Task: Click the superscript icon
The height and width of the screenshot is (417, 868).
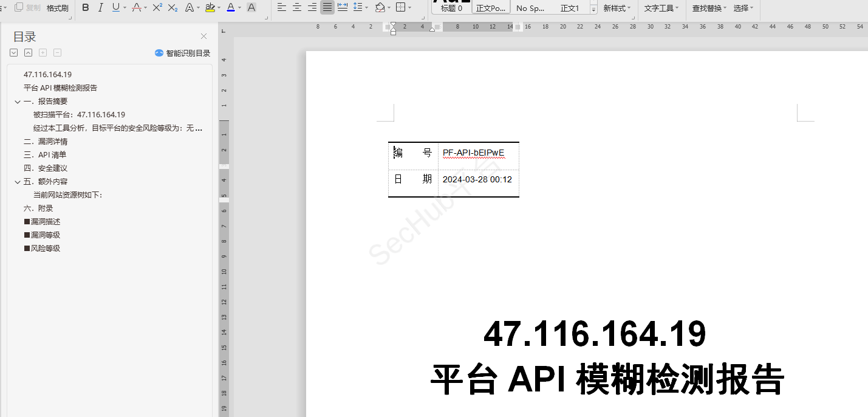Action: (x=157, y=8)
